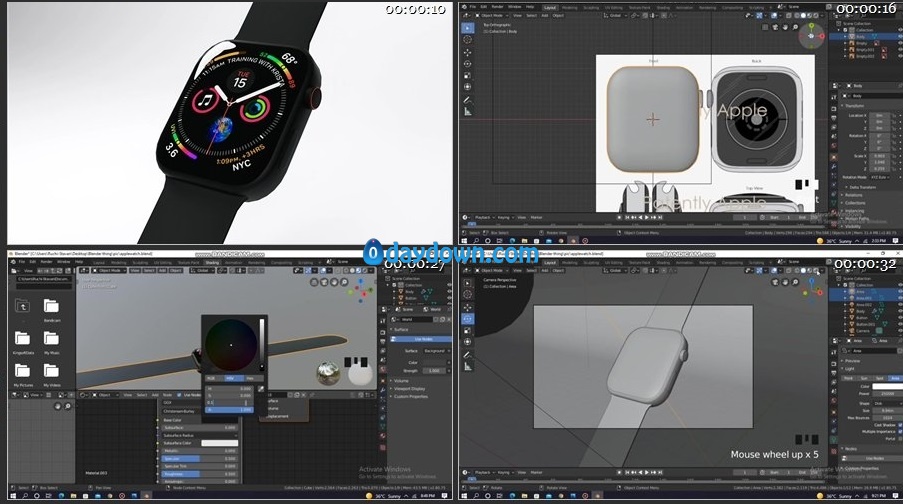903x504 pixels.
Task: Open File menu in 00:00:16 frame
Action: tap(473, 7)
